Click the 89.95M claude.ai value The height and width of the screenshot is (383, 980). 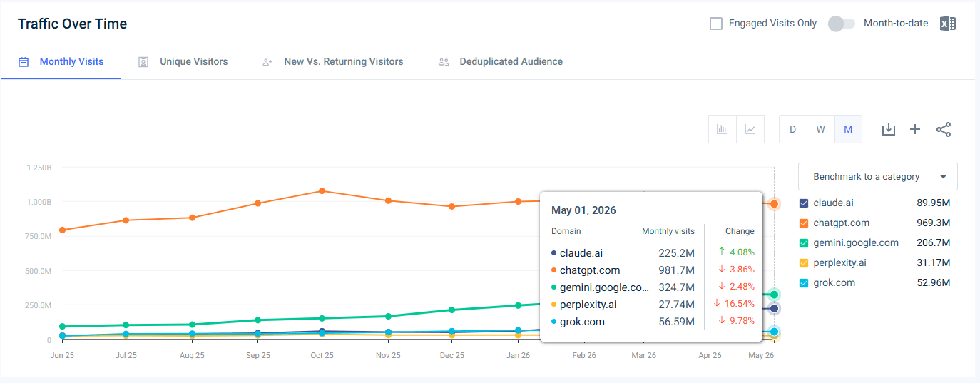pyautogui.click(x=934, y=203)
